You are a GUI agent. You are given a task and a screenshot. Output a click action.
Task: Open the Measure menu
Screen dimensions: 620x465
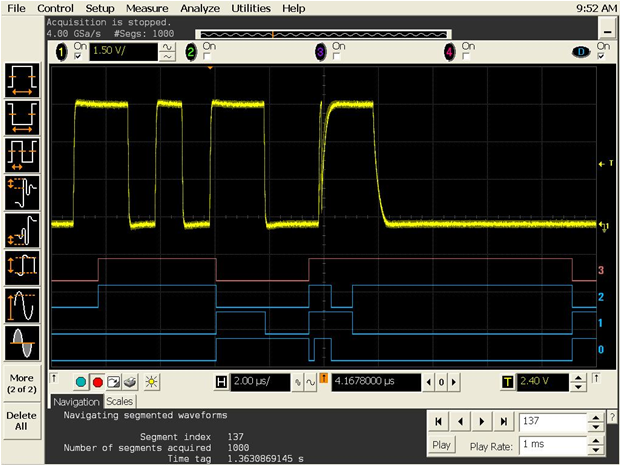(147, 8)
